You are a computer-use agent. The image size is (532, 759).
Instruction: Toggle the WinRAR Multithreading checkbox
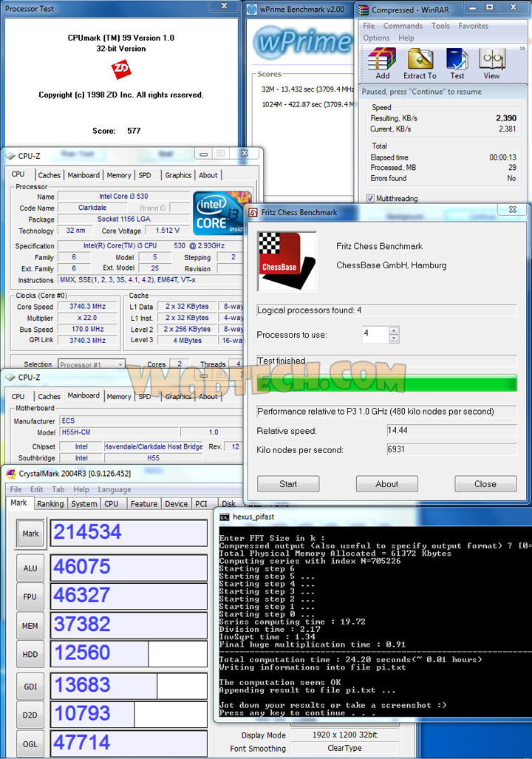point(370,199)
